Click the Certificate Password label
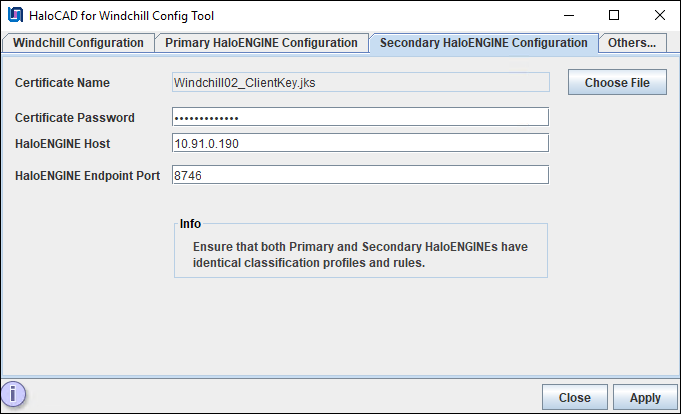681x414 pixels. pyautogui.click(x=75, y=118)
